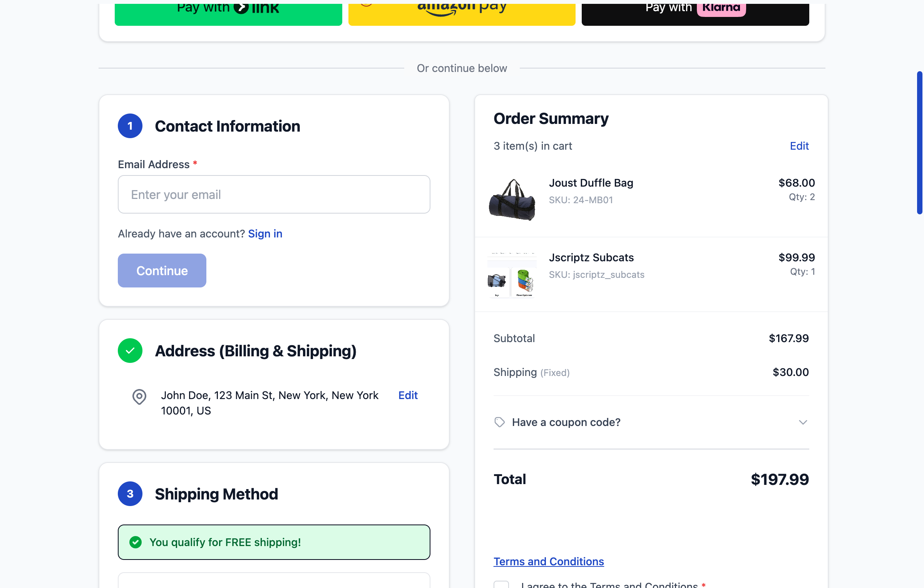924x588 pixels.
Task: Select the Amazon Pay payment option
Action: 462,10
